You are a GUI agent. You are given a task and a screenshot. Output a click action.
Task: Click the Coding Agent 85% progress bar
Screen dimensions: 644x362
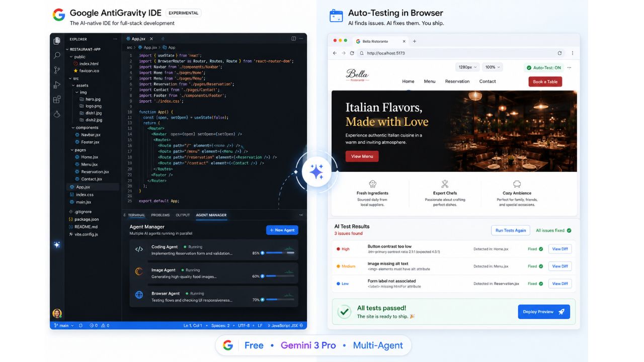[278, 253]
